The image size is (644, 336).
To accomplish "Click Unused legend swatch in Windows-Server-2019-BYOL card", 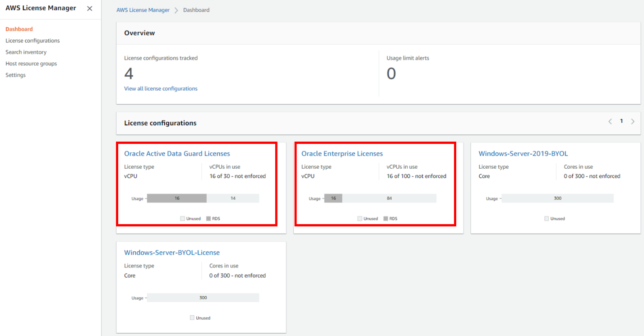I will 547,219.
